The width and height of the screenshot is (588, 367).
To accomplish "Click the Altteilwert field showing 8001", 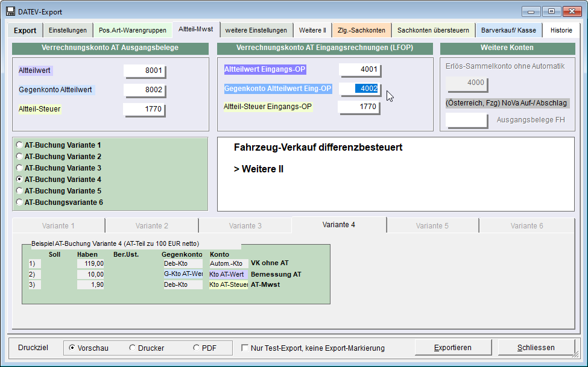I will coord(144,71).
